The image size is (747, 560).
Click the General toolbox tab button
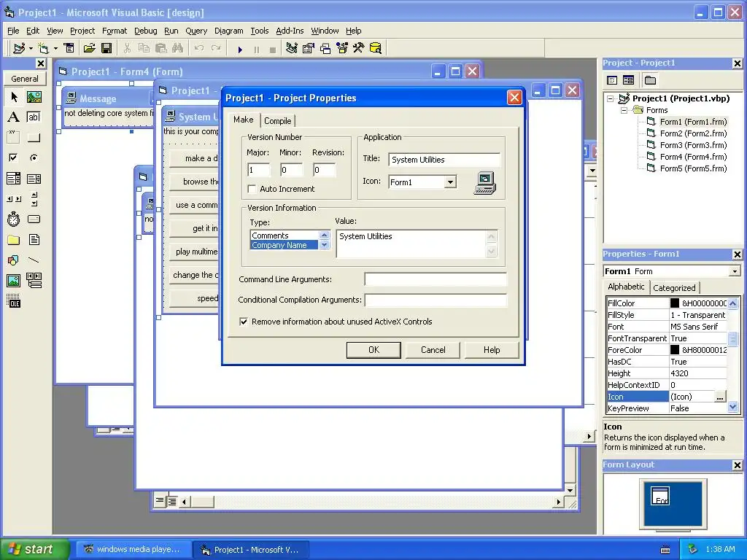click(25, 79)
